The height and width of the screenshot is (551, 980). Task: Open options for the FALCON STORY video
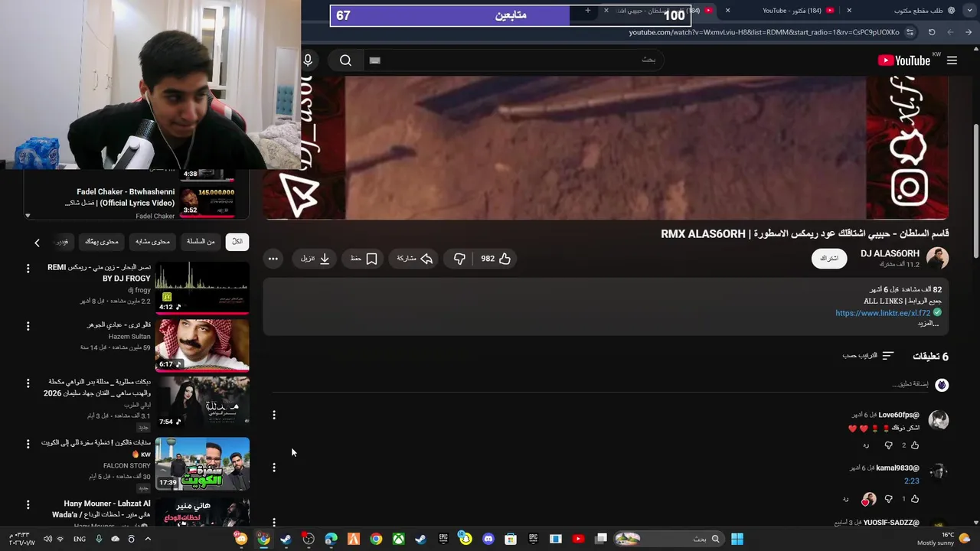click(28, 444)
